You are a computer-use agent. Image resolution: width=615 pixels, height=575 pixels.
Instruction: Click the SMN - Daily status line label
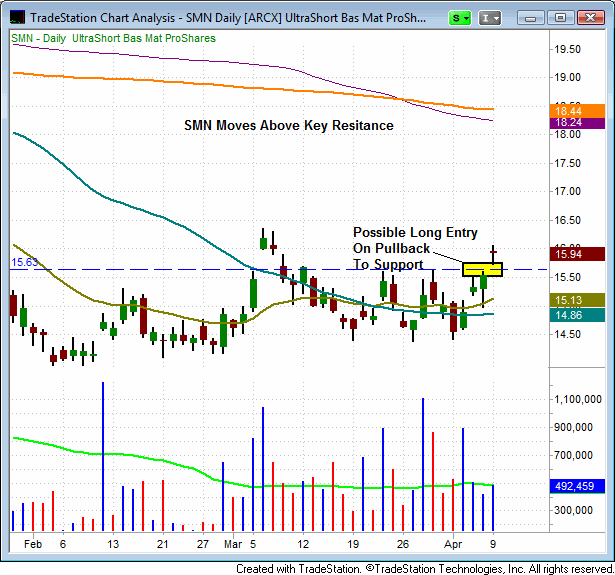pos(113,38)
